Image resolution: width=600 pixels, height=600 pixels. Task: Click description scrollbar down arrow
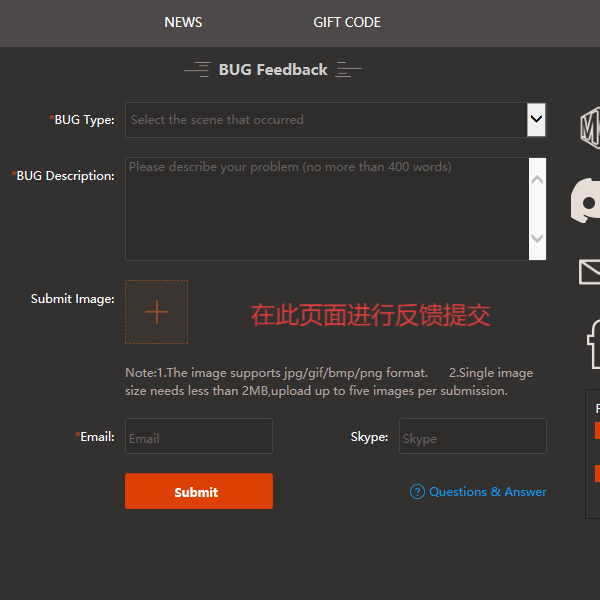pos(537,238)
